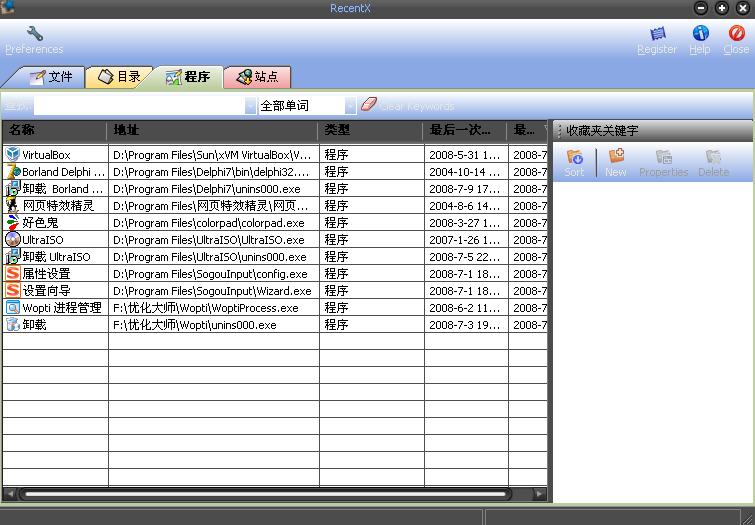Image resolution: width=755 pixels, height=525 pixels.
Task: Select colorpad.exe path cell
Action: click(x=214, y=223)
